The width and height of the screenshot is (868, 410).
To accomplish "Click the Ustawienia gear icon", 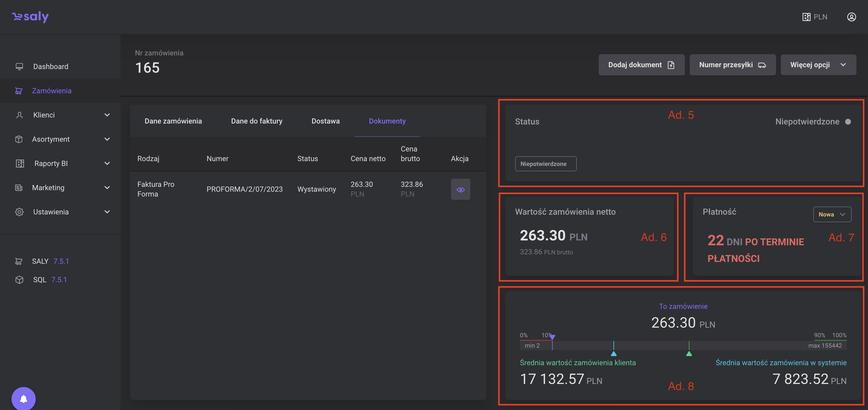I will pos(19,212).
